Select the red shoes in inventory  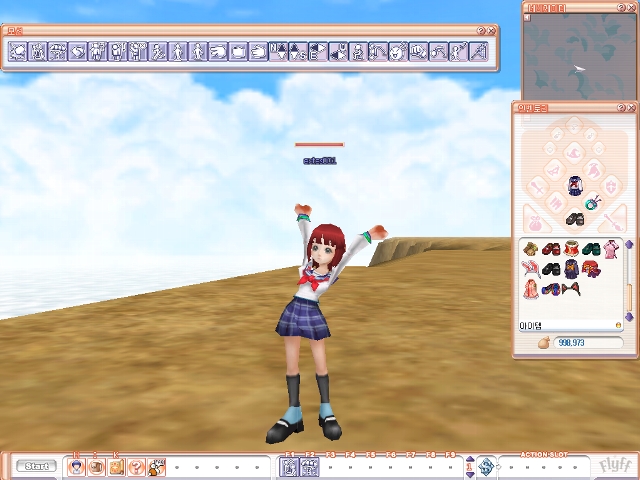click(551, 249)
